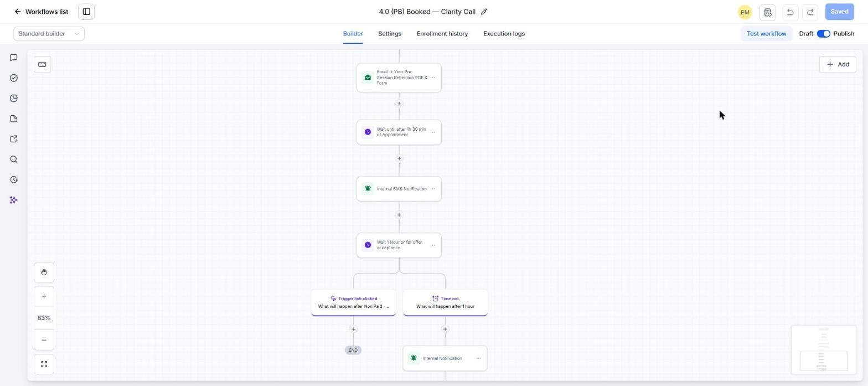Go back to Workflows list
The width and height of the screenshot is (868, 386).
pyautogui.click(x=42, y=12)
